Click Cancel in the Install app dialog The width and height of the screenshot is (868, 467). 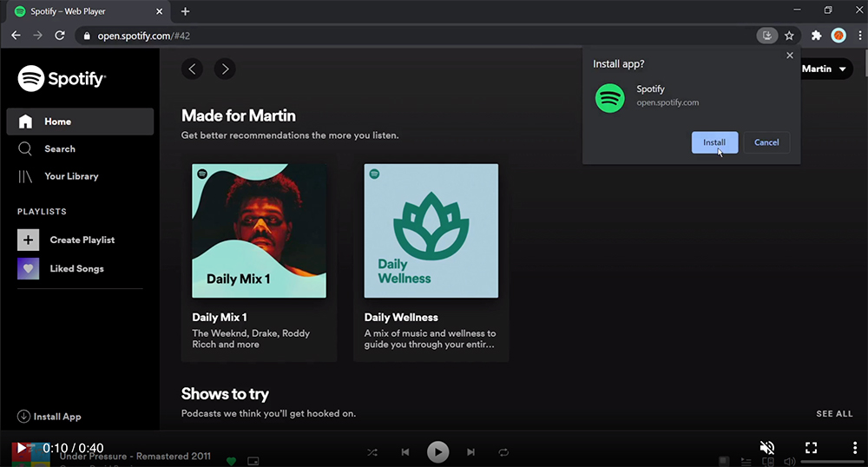point(766,142)
